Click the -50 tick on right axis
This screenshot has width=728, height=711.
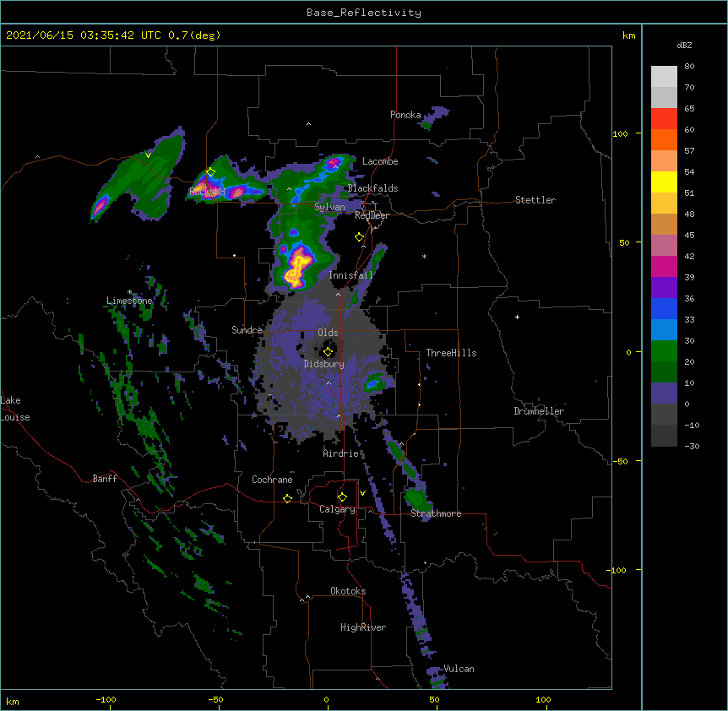click(620, 461)
